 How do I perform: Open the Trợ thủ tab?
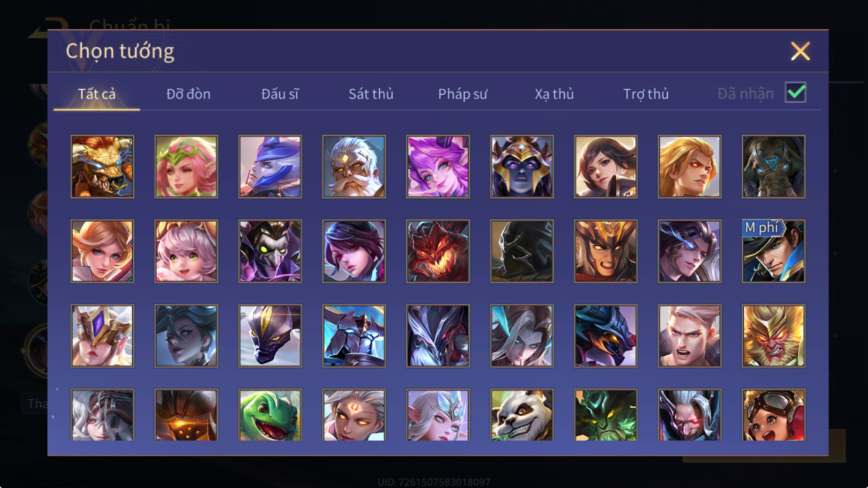pyautogui.click(x=646, y=94)
